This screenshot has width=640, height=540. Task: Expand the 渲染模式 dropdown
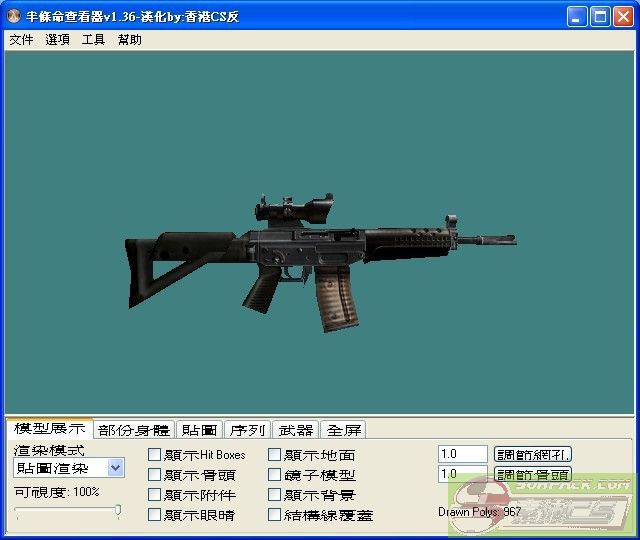pos(115,467)
